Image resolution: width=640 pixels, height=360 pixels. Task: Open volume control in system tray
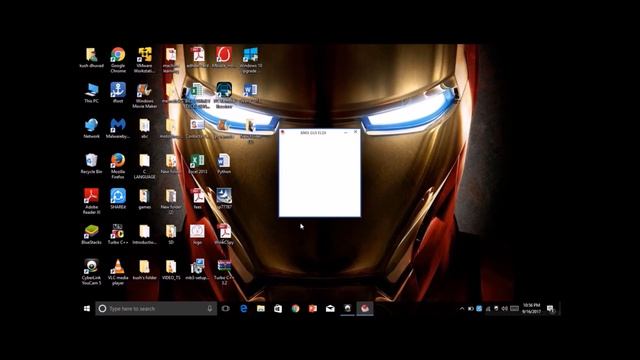(x=504, y=309)
